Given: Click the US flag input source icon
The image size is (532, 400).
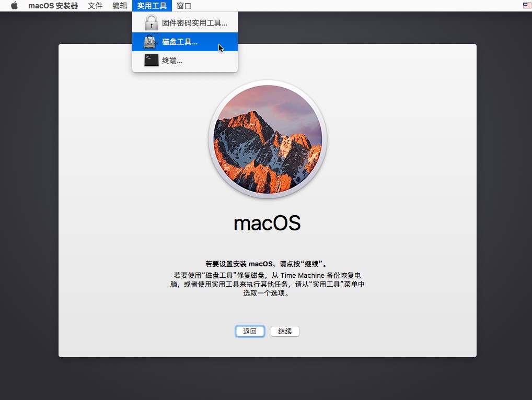Looking at the screenshot, I should click(527, 6).
